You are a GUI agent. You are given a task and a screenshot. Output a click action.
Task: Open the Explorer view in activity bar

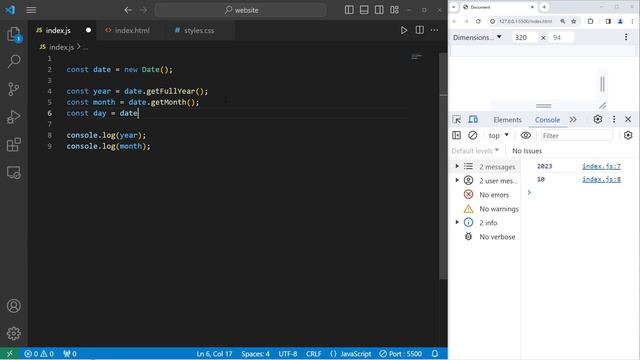pos(13,34)
